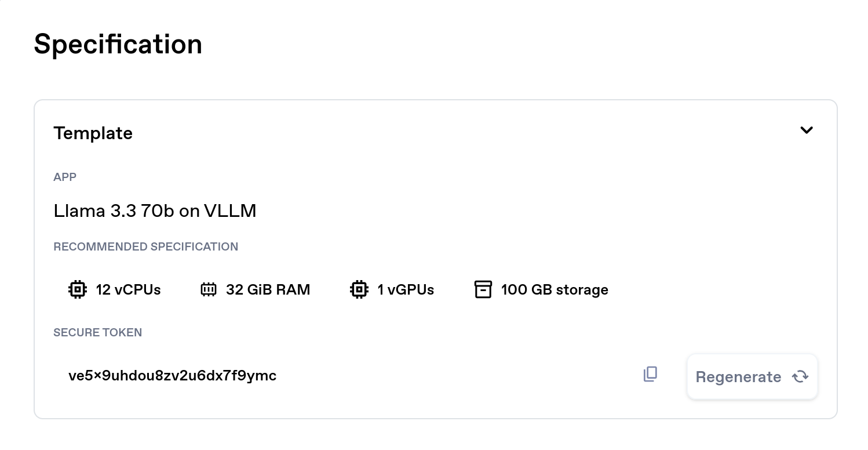Screen dimensions: 868x450
Task: Click the Template card title
Action: tap(93, 133)
